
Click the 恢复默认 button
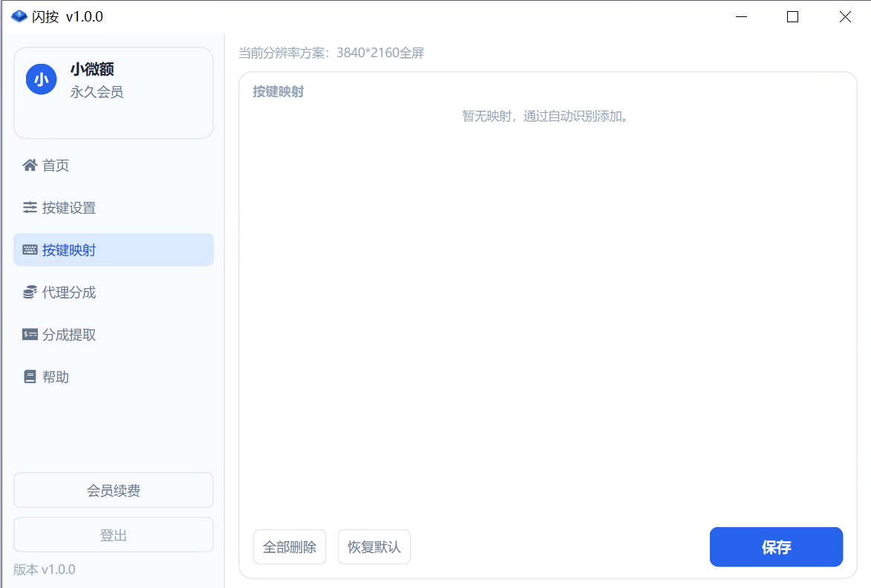coord(374,546)
